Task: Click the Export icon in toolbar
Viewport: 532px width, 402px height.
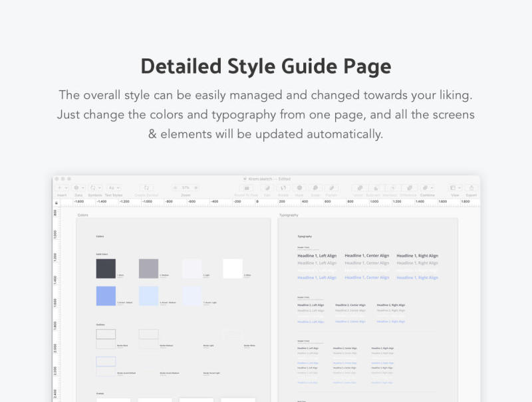Action: (x=471, y=188)
